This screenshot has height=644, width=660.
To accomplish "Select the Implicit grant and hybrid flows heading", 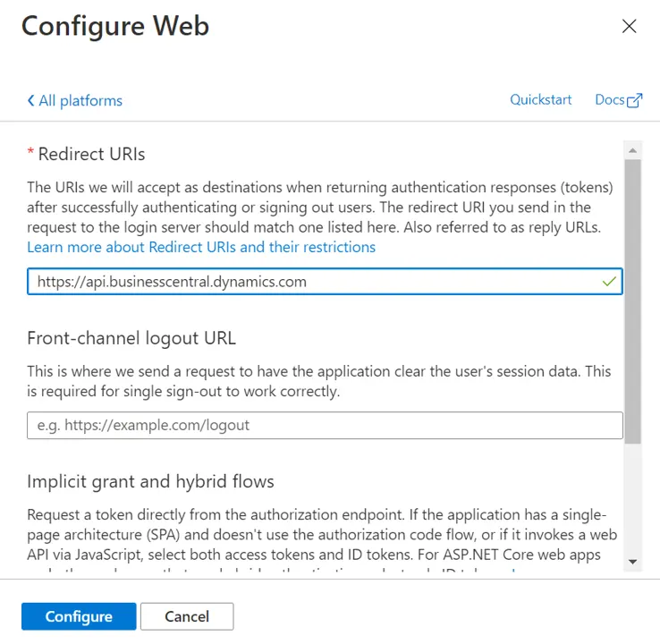I will coord(150,481).
